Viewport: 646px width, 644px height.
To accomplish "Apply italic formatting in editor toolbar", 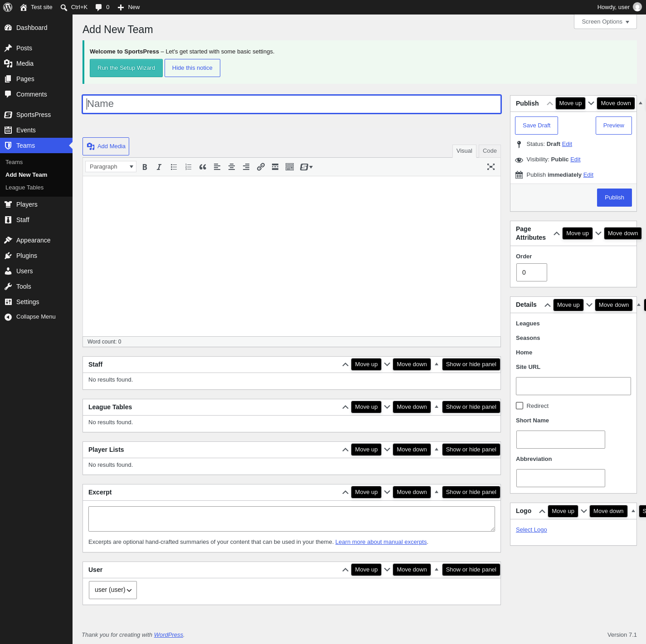I will [159, 167].
